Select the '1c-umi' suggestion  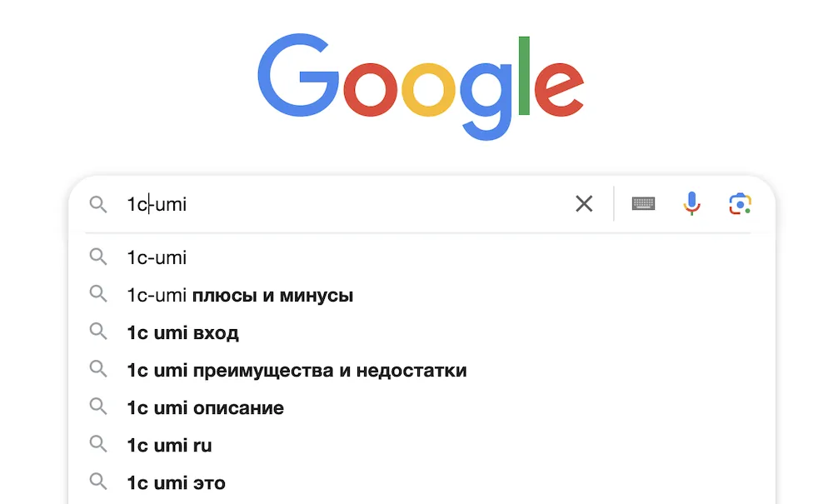421,257
